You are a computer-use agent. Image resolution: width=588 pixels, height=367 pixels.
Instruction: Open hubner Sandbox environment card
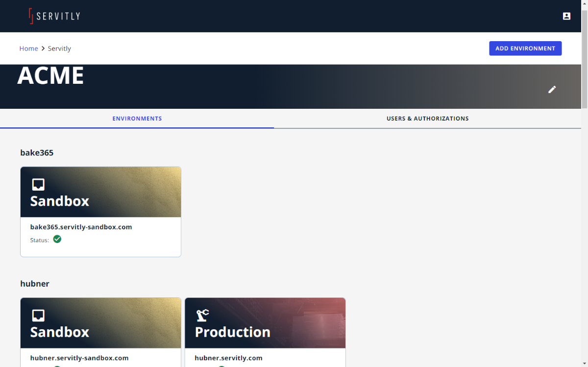100,332
